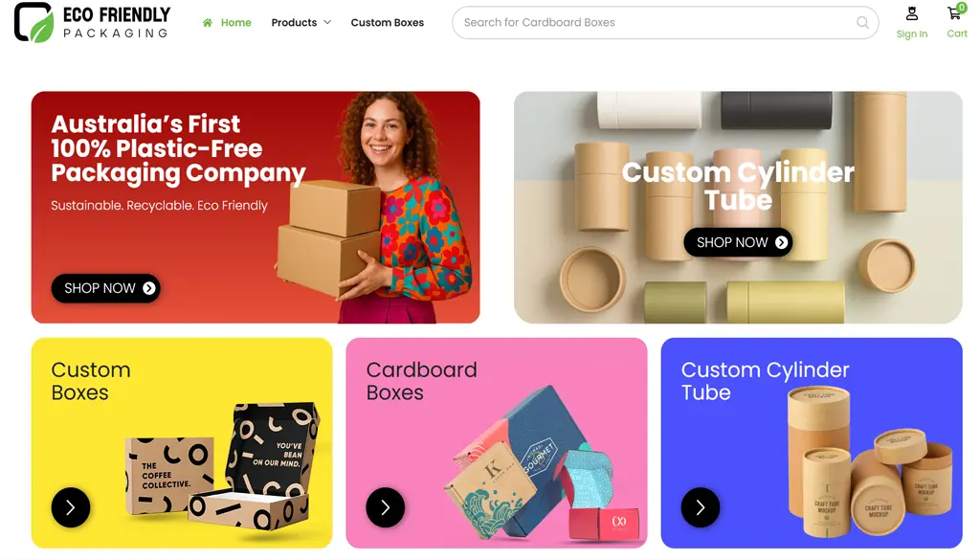This screenshot has width=980, height=560.
Task: Click the green home icon
Action: [x=208, y=23]
